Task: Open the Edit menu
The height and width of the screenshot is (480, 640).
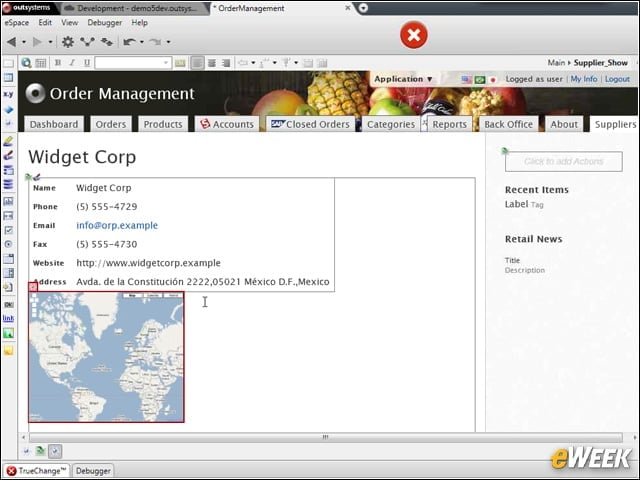Action: pyautogui.click(x=45, y=23)
